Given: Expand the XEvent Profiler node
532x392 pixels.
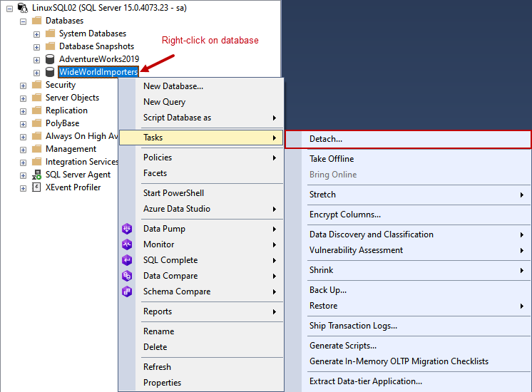Looking at the screenshot, I should click(23, 188).
